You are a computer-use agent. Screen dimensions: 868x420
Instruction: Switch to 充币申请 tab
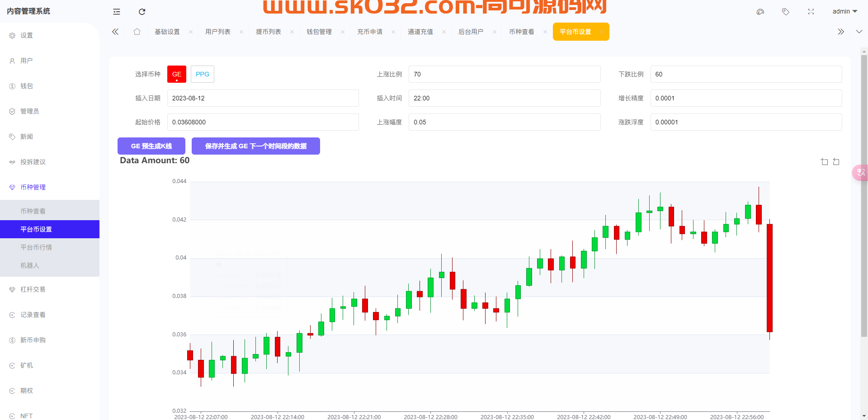(x=370, y=32)
